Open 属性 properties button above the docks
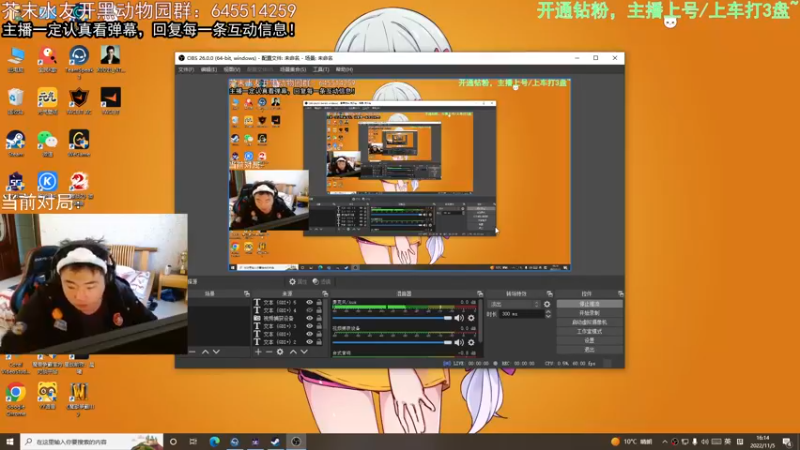 pos(298,282)
